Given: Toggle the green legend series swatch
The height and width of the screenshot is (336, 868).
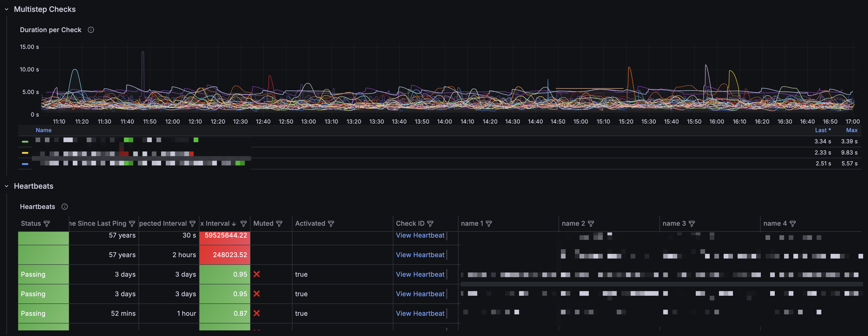Looking at the screenshot, I should point(25,142).
